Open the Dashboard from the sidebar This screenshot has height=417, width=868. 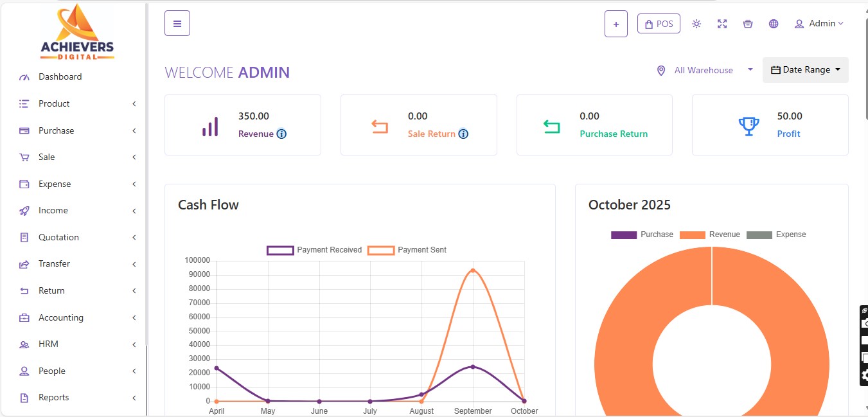60,76
